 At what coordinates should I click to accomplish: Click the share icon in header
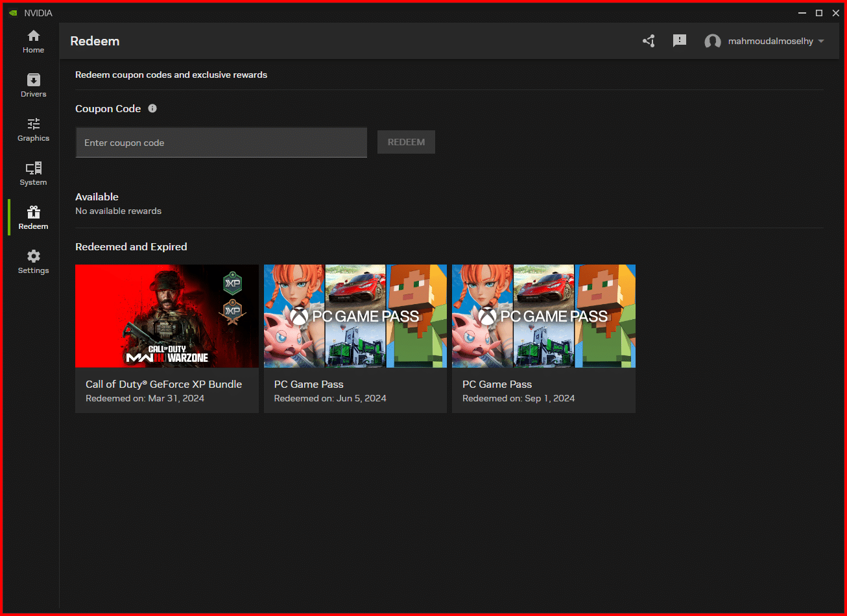pos(649,41)
